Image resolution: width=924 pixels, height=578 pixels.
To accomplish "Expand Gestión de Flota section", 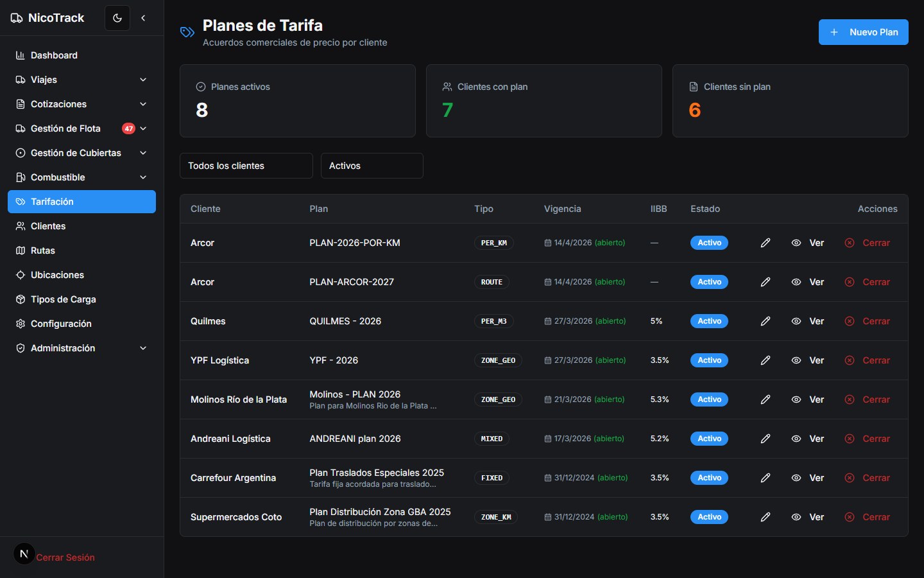I will click(x=81, y=128).
